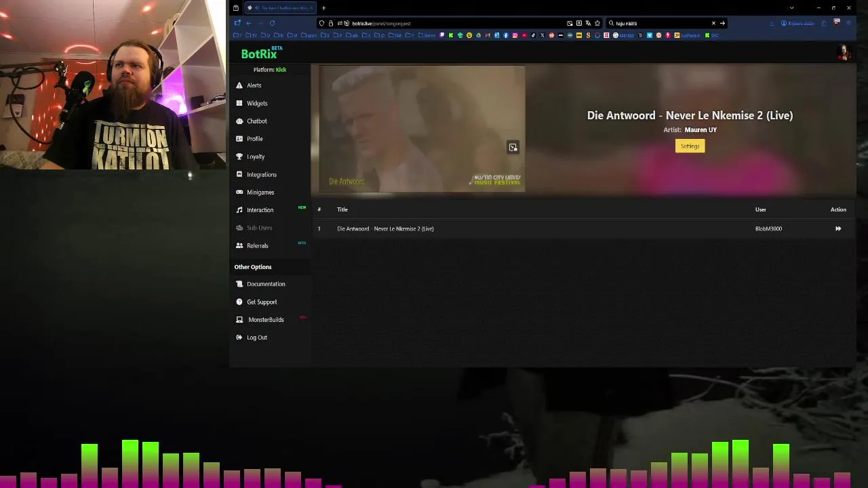868x488 pixels.
Task: Click the tracking protection shield icon
Action: [321, 23]
